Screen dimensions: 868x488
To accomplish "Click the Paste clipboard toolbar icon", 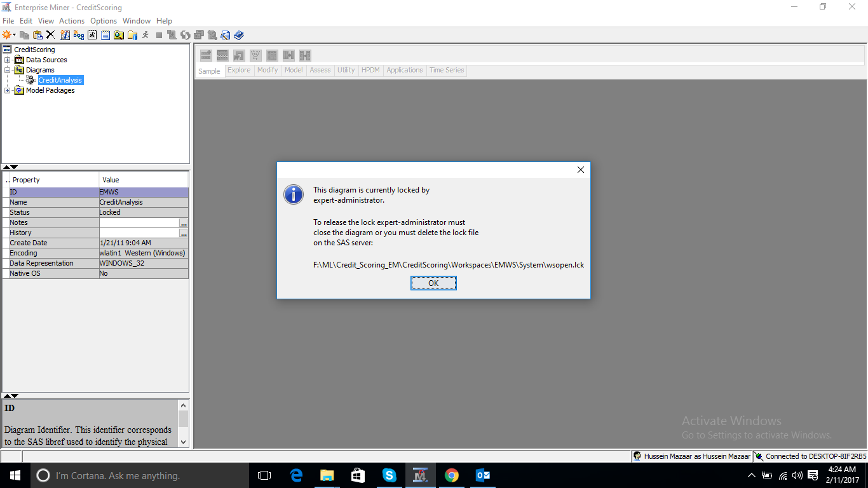I will (x=37, y=35).
